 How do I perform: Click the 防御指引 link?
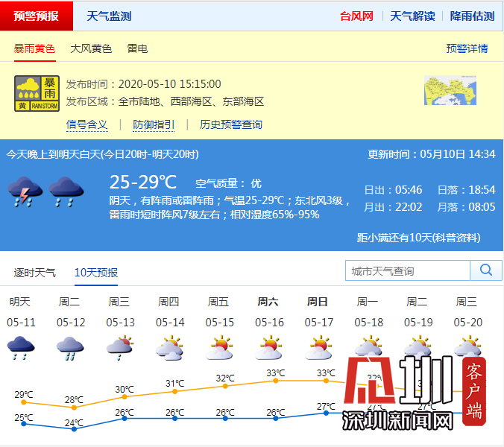click(154, 124)
